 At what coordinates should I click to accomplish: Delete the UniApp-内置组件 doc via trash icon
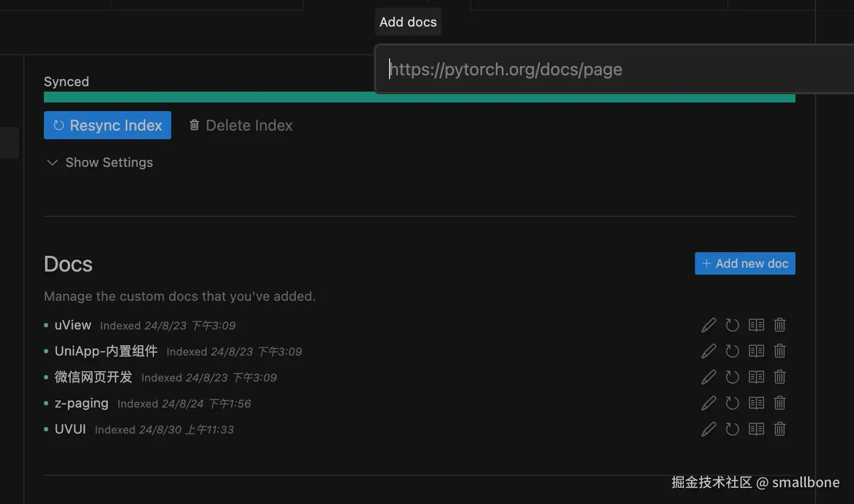pyautogui.click(x=780, y=351)
